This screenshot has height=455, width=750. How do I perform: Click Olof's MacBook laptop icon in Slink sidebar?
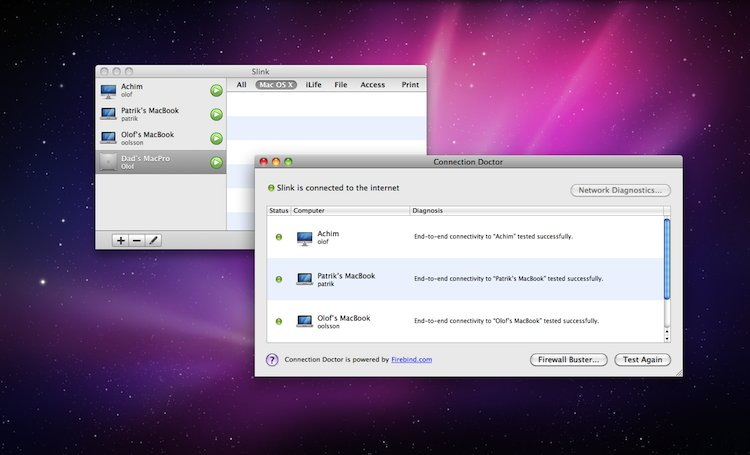pyautogui.click(x=109, y=138)
